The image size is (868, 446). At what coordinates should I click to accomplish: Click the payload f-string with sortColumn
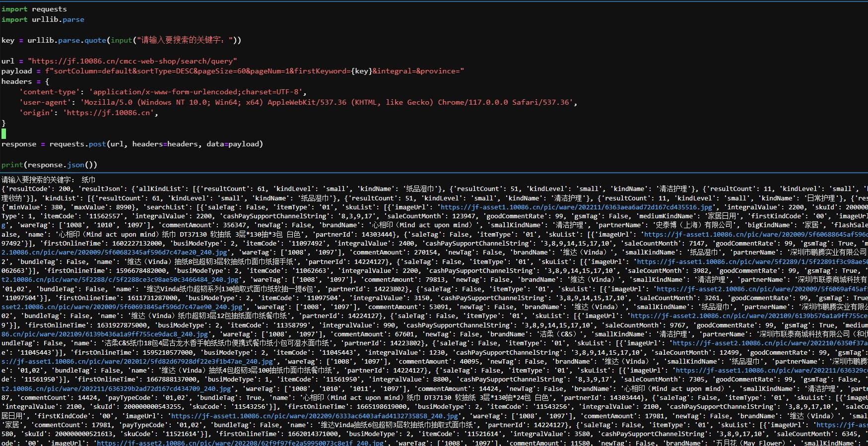pos(254,71)
